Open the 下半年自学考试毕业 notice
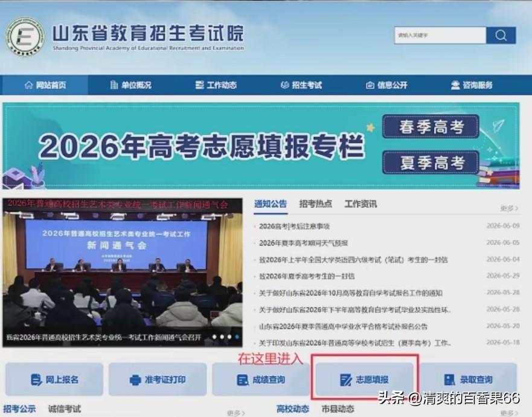The image size is (532, 417). (355, 309)
